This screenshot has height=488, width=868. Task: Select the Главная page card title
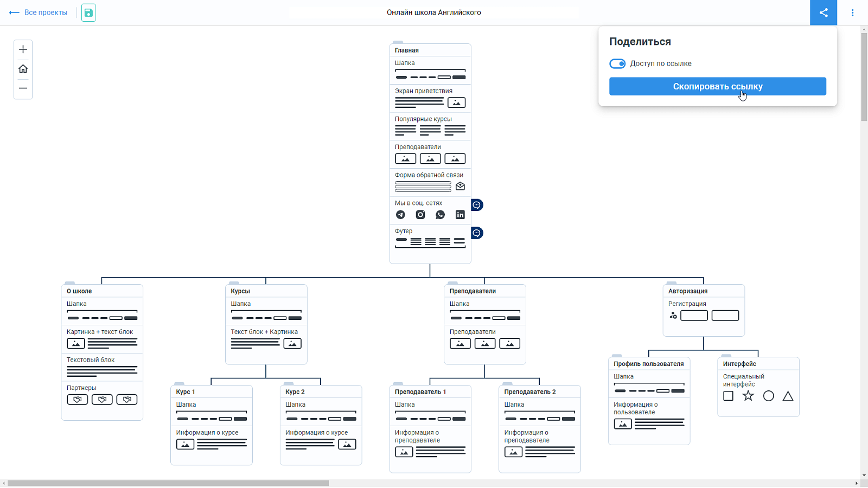click(x=407, y=50)
